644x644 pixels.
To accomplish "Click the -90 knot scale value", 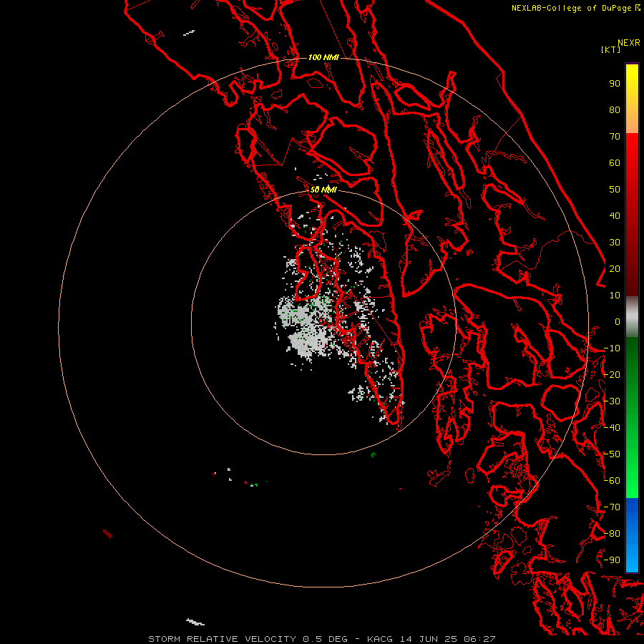I will click(612, 560).
